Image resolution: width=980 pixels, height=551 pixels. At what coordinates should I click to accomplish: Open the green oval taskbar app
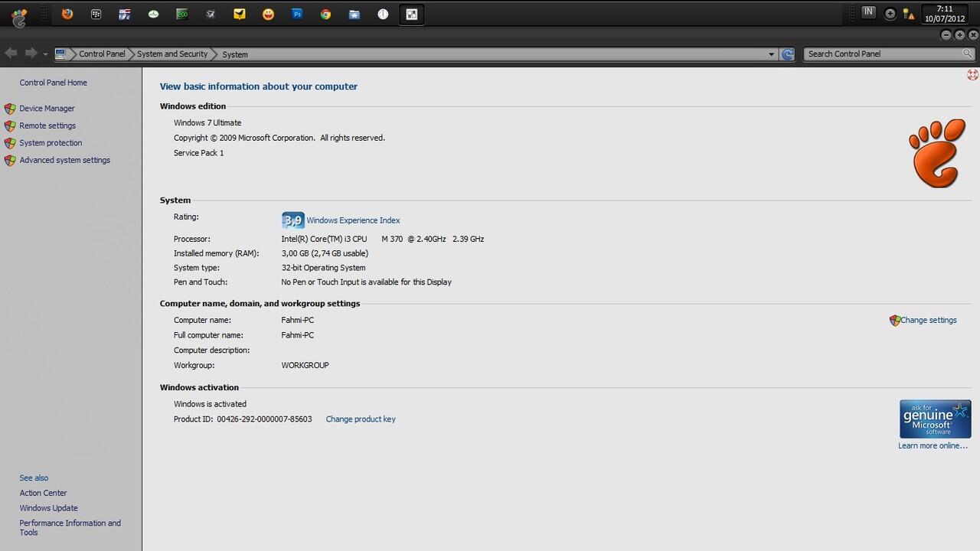[x=153, y=14]
